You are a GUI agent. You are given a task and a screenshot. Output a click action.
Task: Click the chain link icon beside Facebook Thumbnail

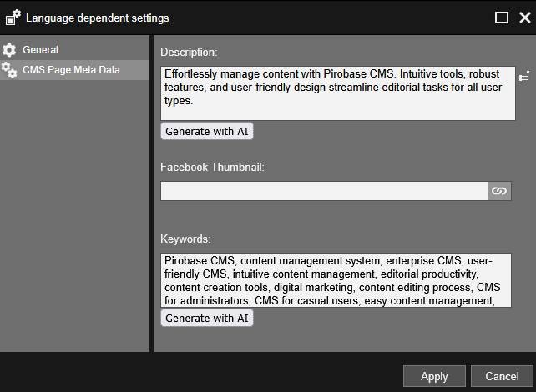(x=499, y=191)
